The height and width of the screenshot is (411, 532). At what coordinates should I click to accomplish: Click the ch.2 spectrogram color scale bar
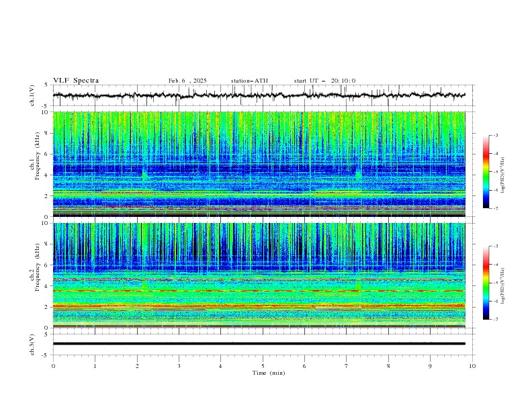pos(486,283)
